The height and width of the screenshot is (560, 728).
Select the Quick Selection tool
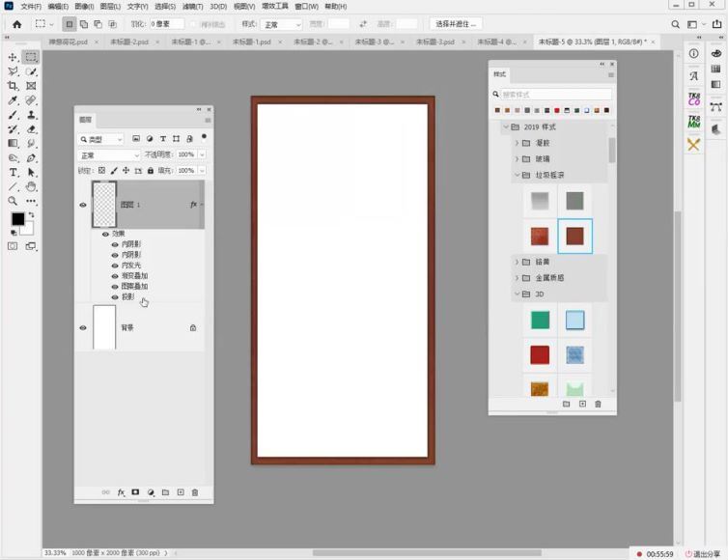coord(31,71)
